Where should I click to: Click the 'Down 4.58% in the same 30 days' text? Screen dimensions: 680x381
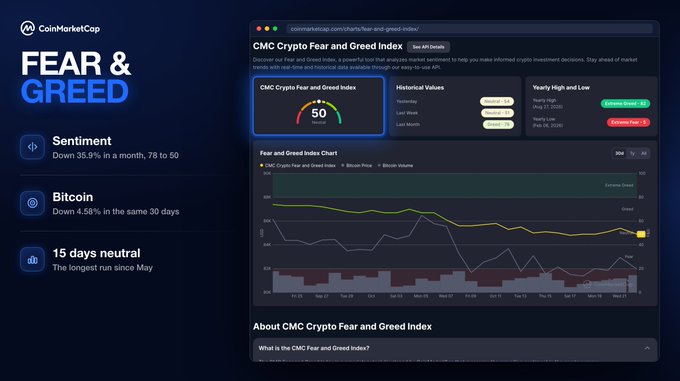tap(116, 212)
